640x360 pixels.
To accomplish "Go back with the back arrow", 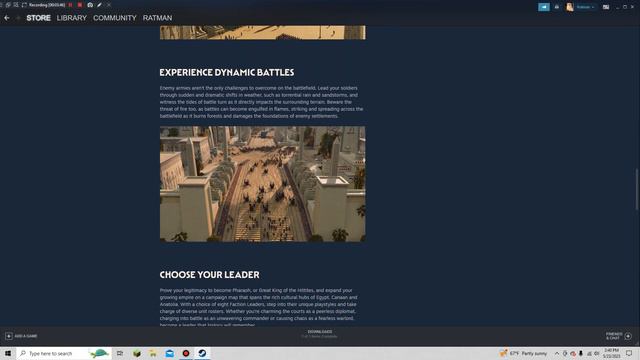I will 7,18.
